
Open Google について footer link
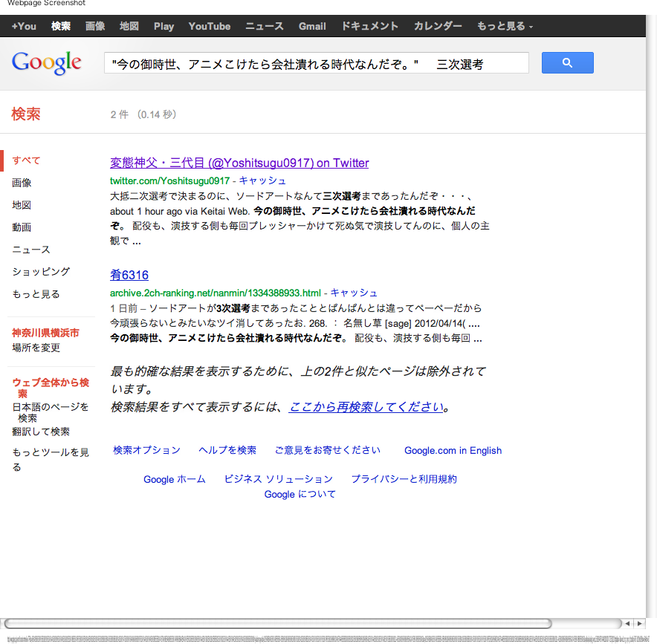click(x=300, y=495)
